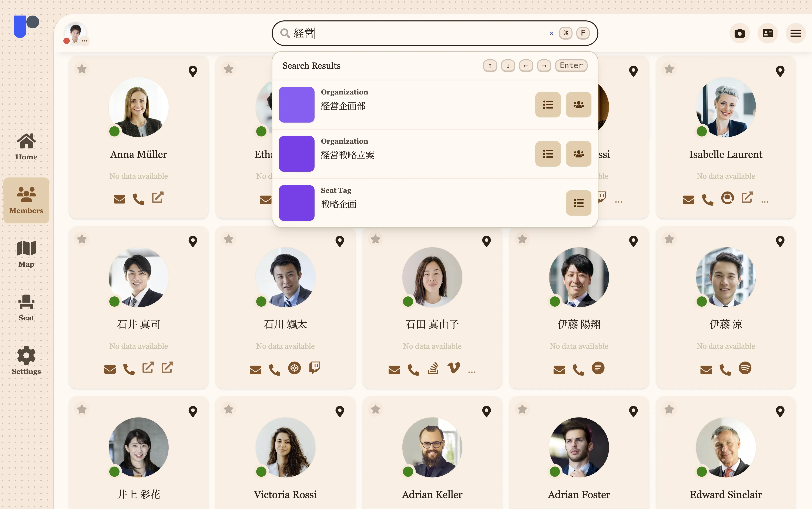Show list view for 戦略企画 seat tag

click(578, 203)
